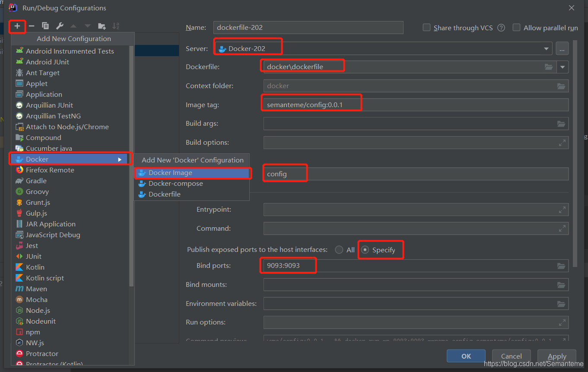This screenshot has width=588, height=372.
Task: Toggle Allow parallel run checkbox
Action: 516,28
